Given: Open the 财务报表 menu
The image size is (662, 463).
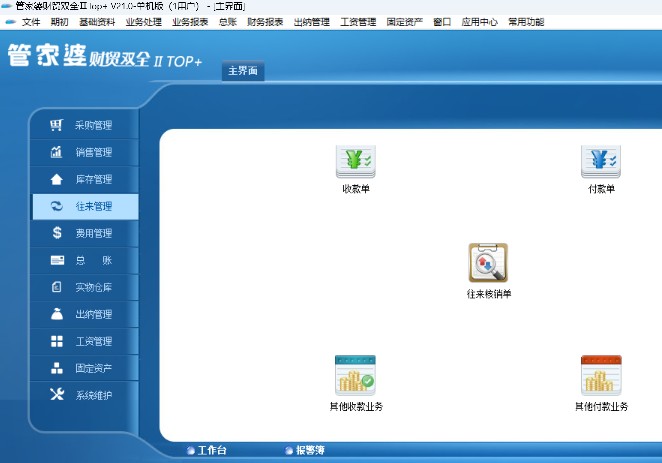Looking at the screenshot, I should tap(265, 22).
